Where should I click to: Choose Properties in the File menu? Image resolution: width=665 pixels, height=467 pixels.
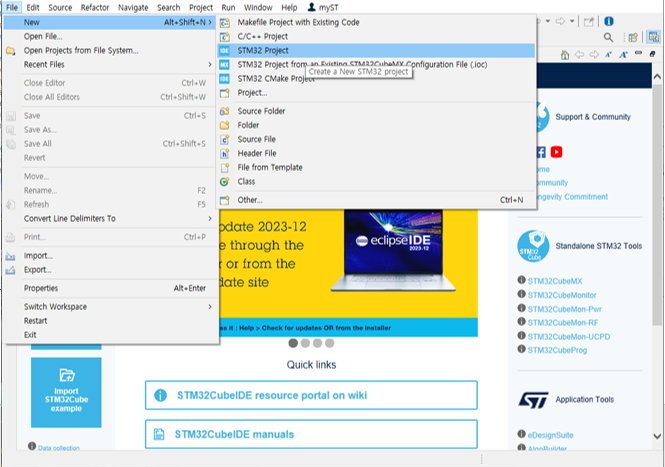click(x=111, y=288)
